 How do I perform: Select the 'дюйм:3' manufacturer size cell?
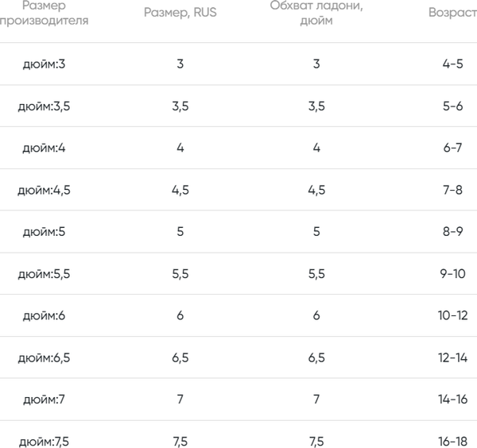coord(44,64)
